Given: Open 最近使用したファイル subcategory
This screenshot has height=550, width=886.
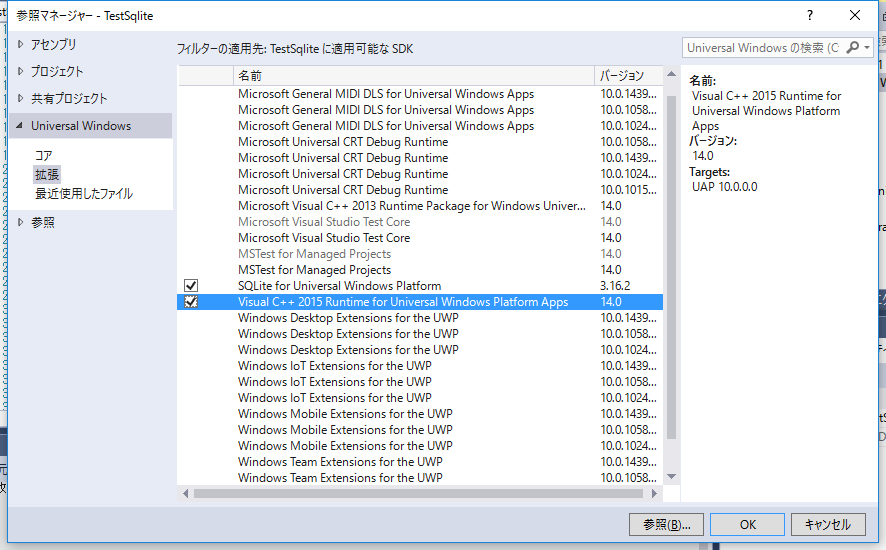Looking at the screenshot, I should [x=84, y=194].
